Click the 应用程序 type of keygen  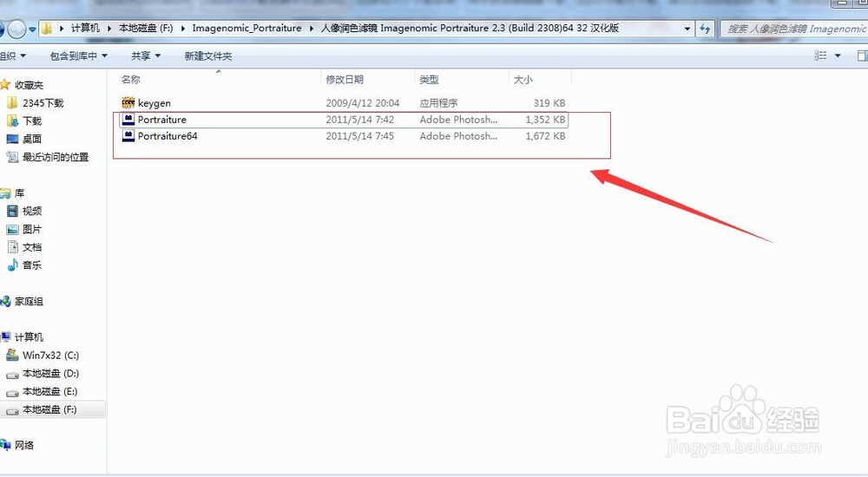438,103
